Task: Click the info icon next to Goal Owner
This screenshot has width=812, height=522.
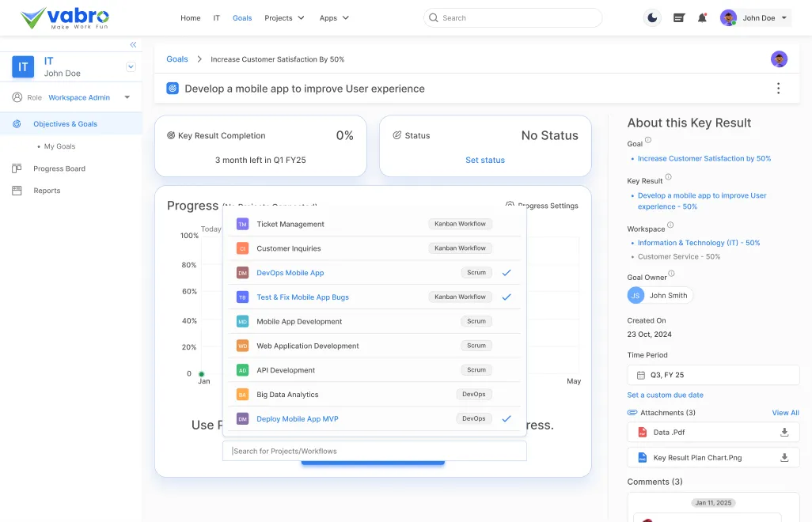Action: (671, 274)
